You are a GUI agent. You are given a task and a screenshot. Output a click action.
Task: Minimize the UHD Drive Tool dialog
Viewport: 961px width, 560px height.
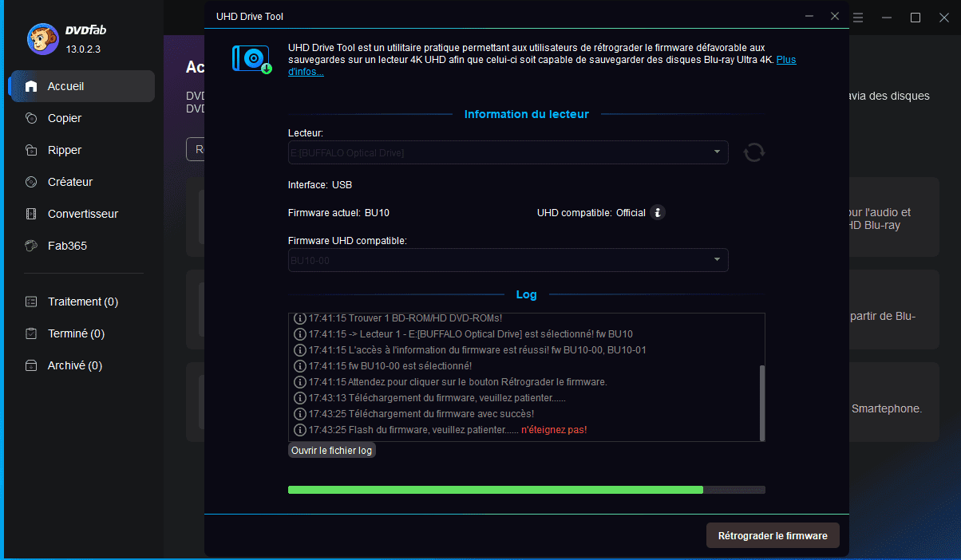pos(809,16)
